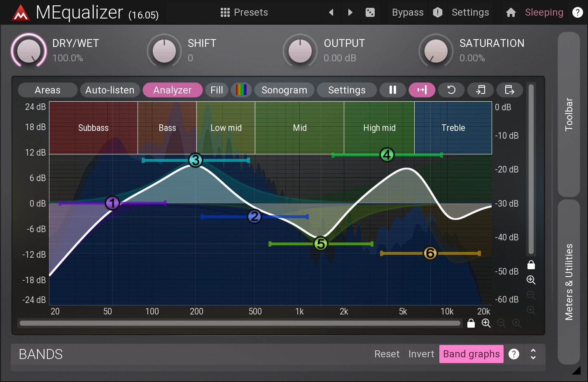
Task: Toggle the Sonogram view
Action: tap(284, 90)
